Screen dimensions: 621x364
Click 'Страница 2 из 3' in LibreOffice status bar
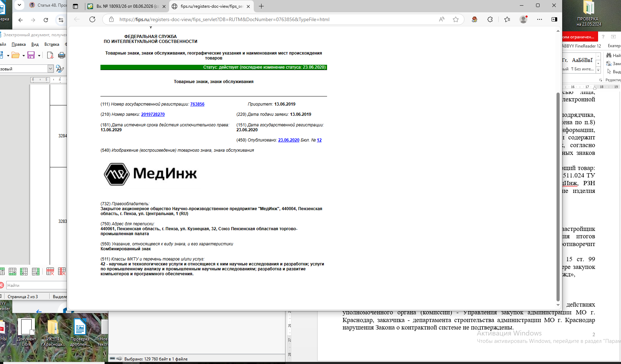[23, 297]
